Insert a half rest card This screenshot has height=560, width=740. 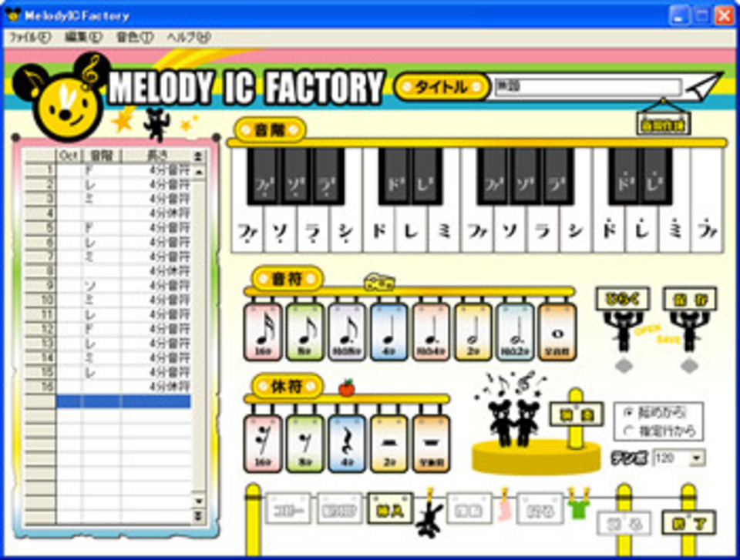(389, 444)
